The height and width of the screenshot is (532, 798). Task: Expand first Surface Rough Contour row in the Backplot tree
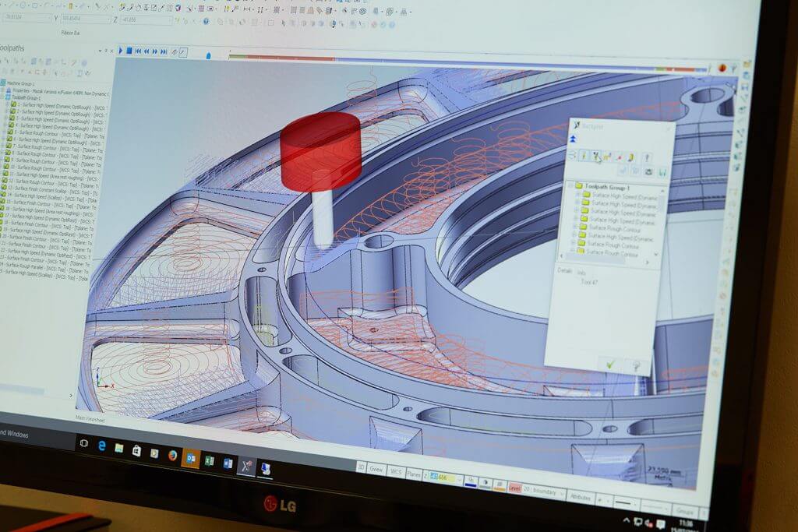[574, 227]
